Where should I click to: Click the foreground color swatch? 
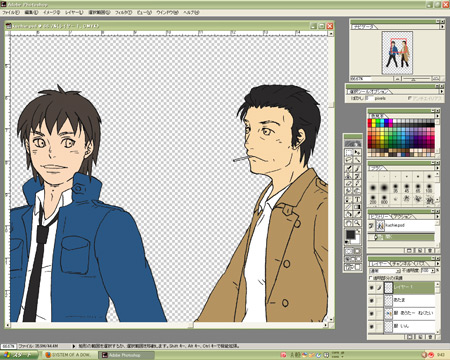pyautogui.click(x=351, y=234)
